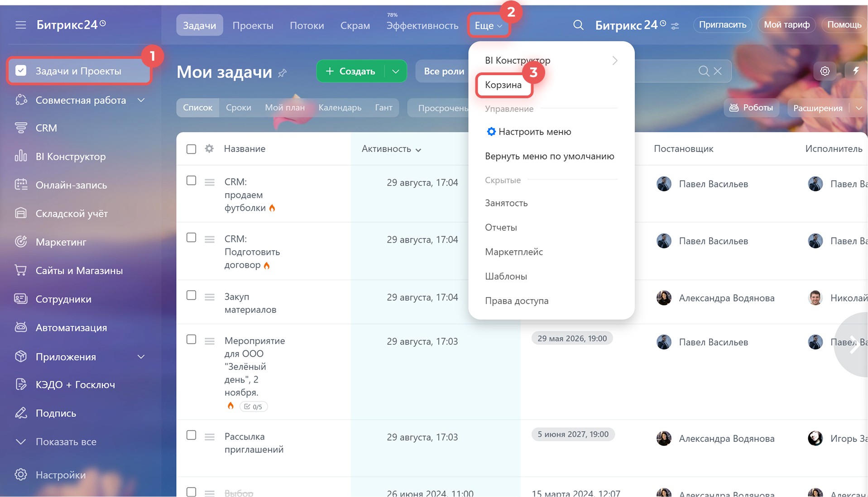Open list settings via the gear button near filter
868x497 pixels.
(x=825, y=71)
